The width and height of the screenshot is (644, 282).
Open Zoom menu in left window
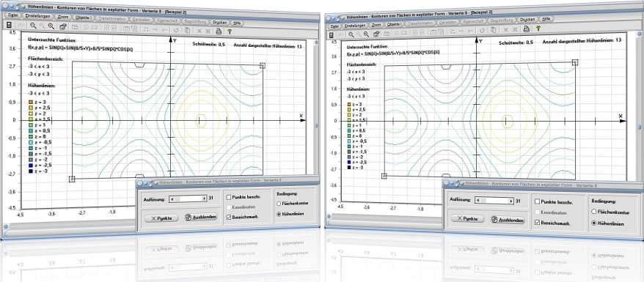point(63,17)
